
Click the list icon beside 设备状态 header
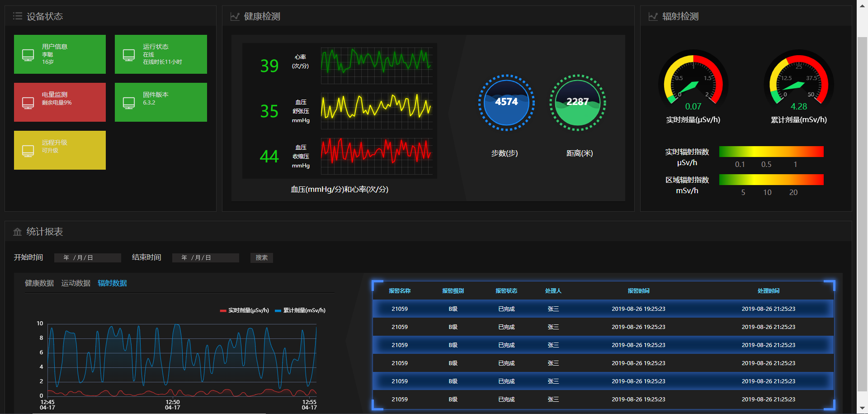click(x=18, y=16)
